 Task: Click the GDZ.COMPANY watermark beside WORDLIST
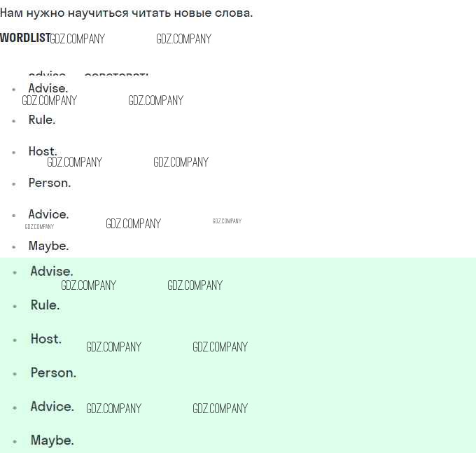78,39
